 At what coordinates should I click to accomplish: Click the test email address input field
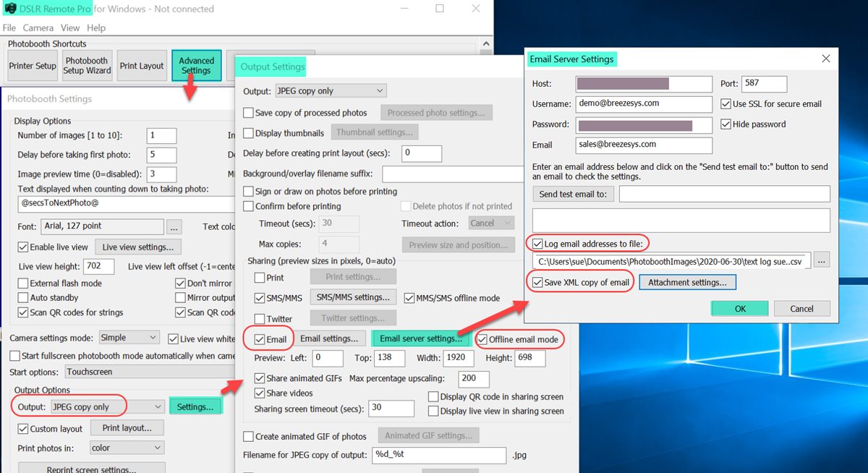click(x=725, y=194)
